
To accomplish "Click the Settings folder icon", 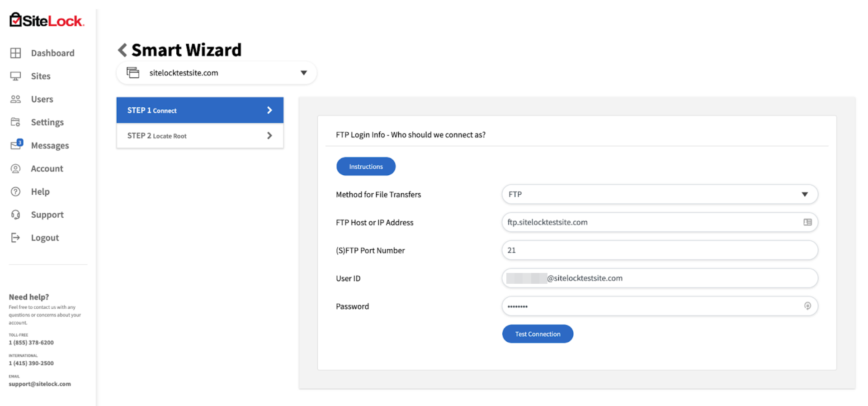I will [x=15, y=122].
